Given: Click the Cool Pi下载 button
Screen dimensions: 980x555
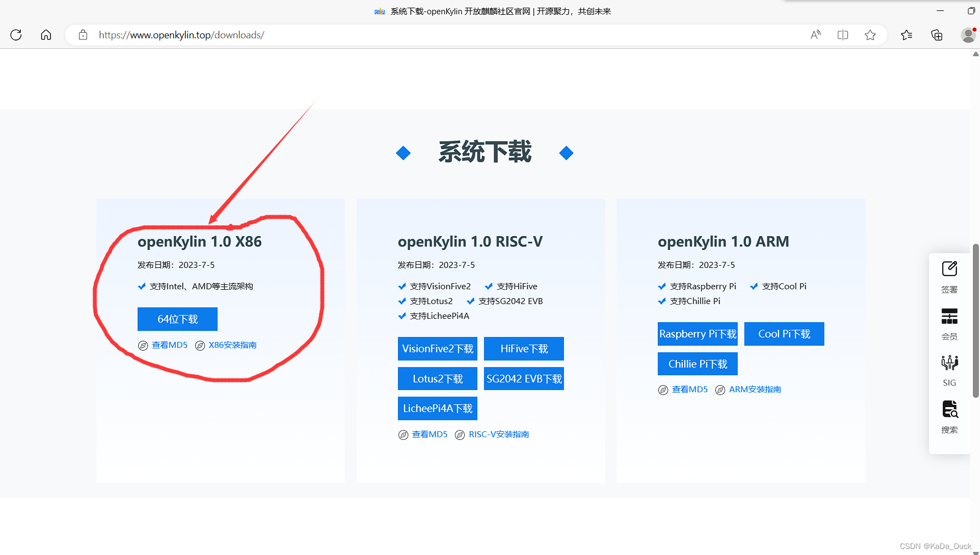Looking at the screenshot, I should pos(784,334).
